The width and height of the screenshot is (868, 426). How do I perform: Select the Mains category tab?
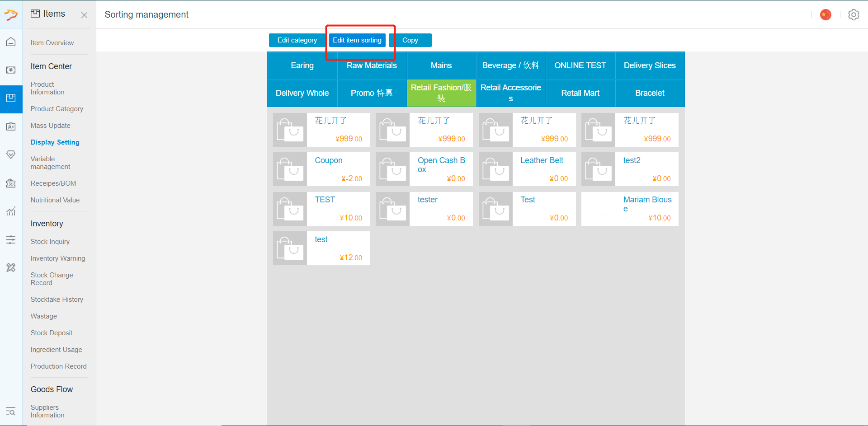coord(441,66)
